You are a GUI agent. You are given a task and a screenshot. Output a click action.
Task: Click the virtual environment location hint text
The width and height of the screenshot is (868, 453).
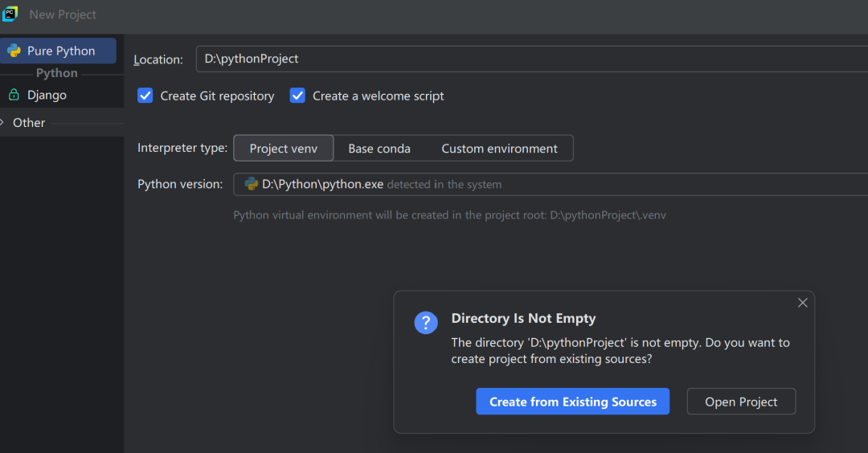click(x=449, y=215)
